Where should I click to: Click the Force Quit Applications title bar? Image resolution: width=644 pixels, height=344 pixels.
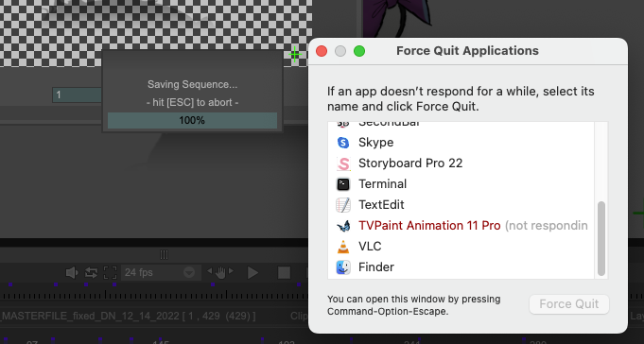coord(467,51)
